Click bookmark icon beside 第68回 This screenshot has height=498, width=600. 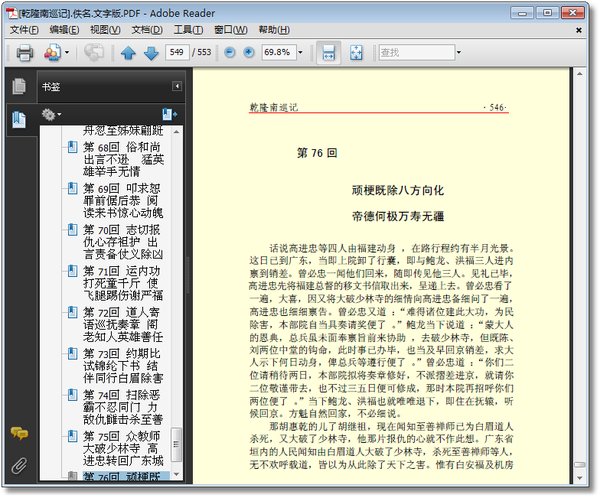click(x=72, y=147)
